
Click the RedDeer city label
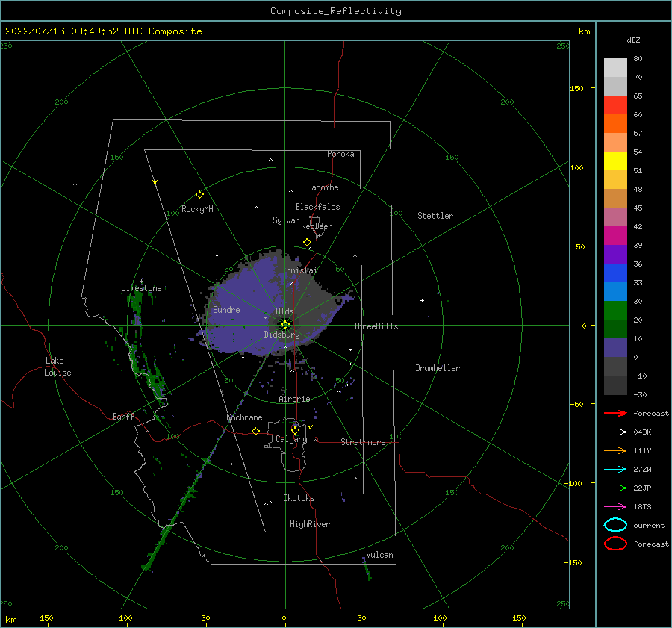coord(317,226)
